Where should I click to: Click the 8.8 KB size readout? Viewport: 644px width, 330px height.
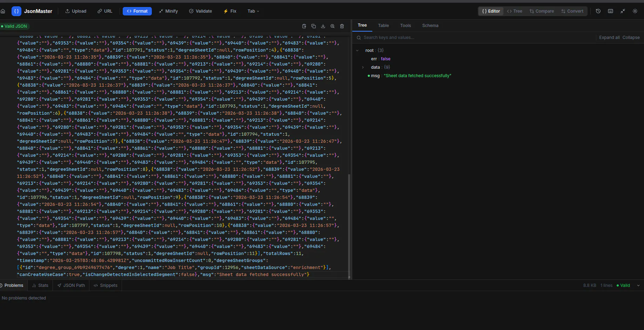[590, 285]
